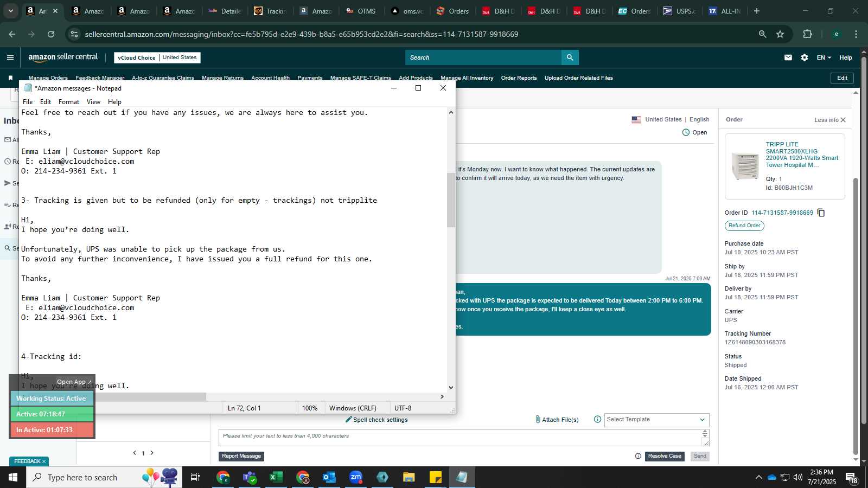Open Notepad Edit menu

click(46, 102)
